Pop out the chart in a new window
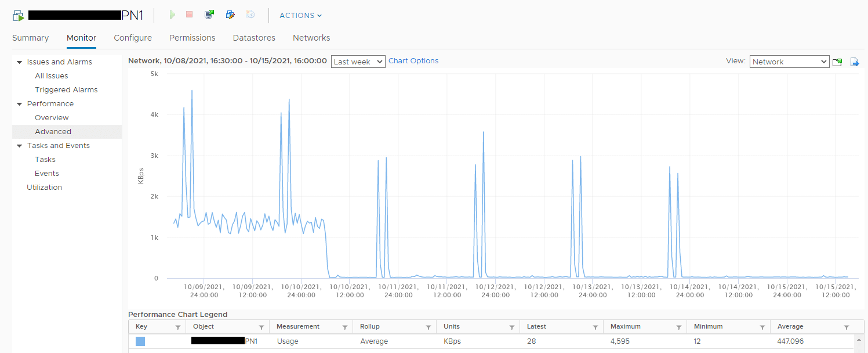Screen dimensions: 868x353 (x=837, y=62)
